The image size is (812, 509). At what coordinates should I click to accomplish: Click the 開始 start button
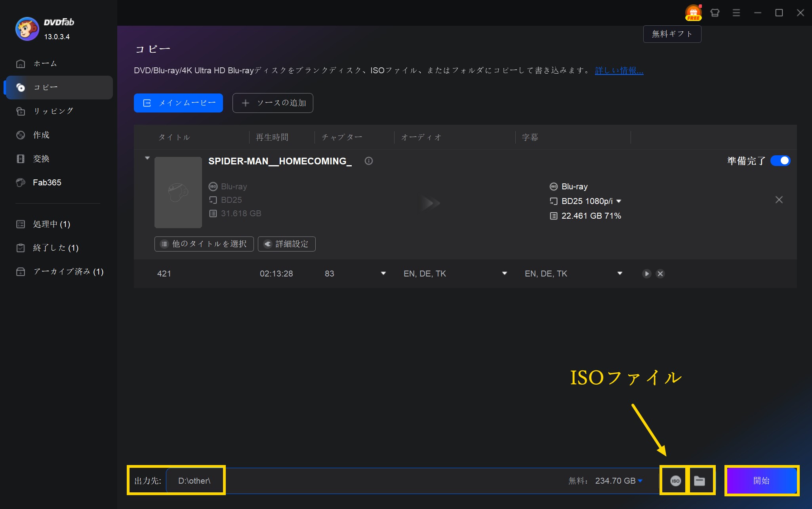[761, 480]
